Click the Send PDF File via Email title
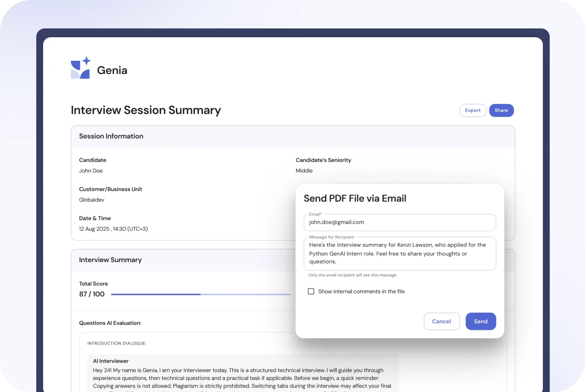Image resolution: width=585 pixels, height=392 pixels. click(355, 198)
